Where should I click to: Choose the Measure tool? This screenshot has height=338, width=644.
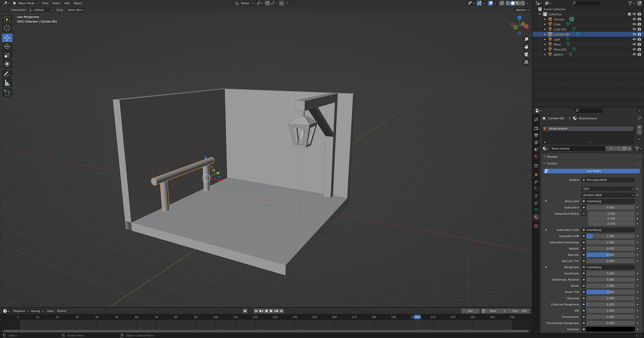pyautogui.click(x=7, y=83)
